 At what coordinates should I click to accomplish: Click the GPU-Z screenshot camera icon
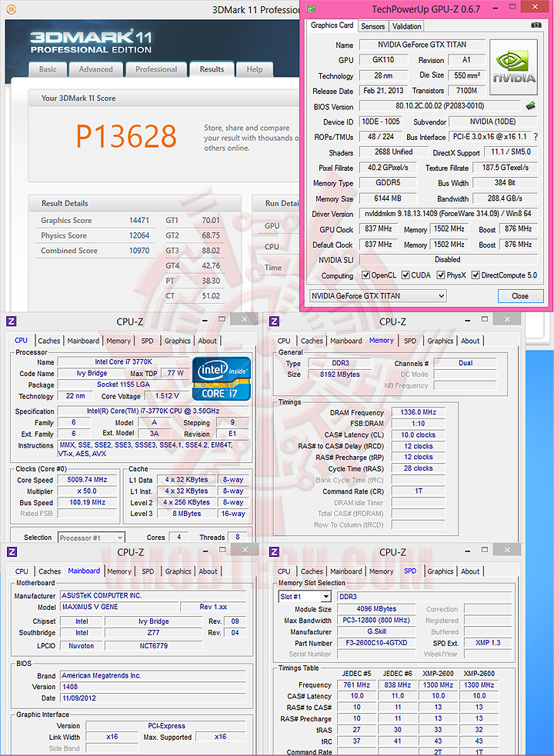536,25
